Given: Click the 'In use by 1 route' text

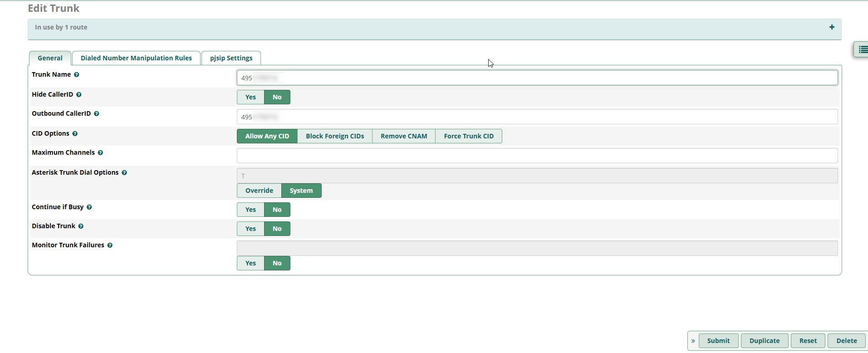Looking at the screenshot, I should coord(61,27).
